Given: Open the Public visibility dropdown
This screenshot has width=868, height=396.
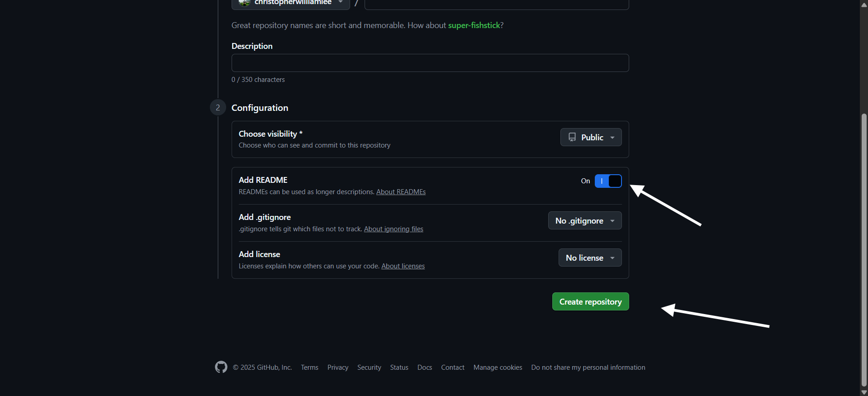Looking at the screenshot, I should (x=591, y=137).
